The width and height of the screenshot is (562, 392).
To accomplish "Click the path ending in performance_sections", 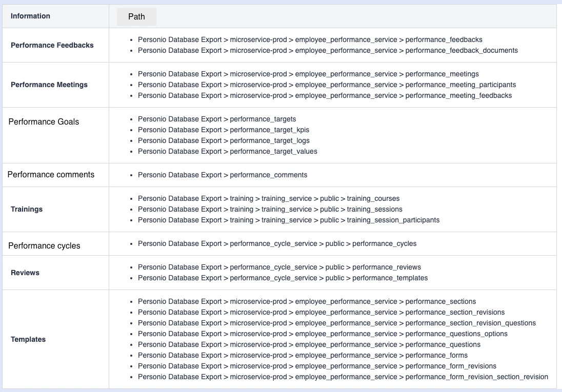I will tap(307, 302).
